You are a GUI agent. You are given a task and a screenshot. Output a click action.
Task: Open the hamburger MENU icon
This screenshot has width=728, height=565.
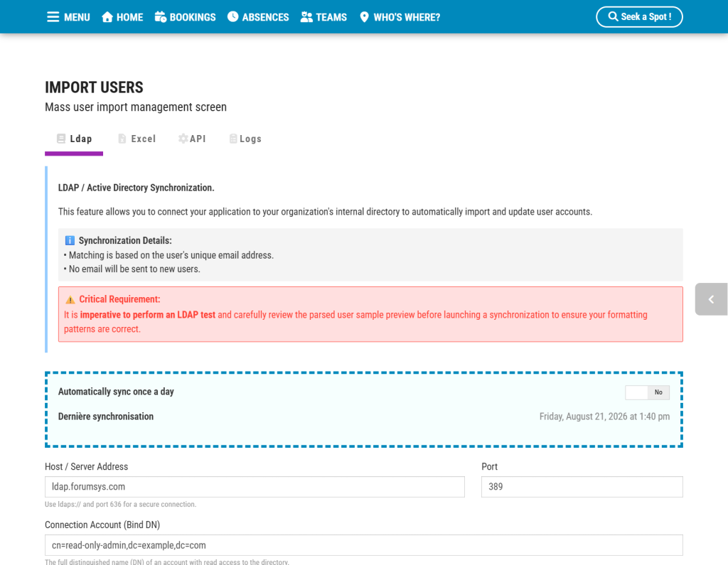[53, 17]
